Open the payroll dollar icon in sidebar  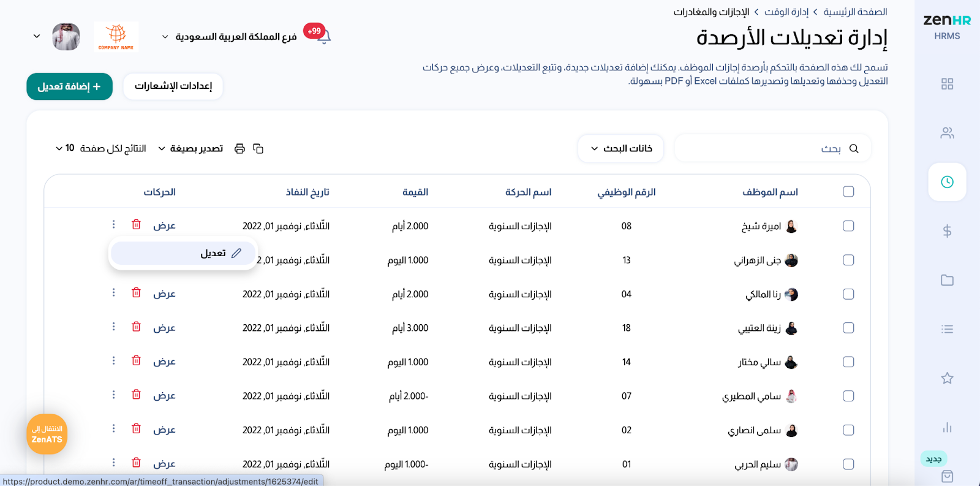click(x=947, y=231)
